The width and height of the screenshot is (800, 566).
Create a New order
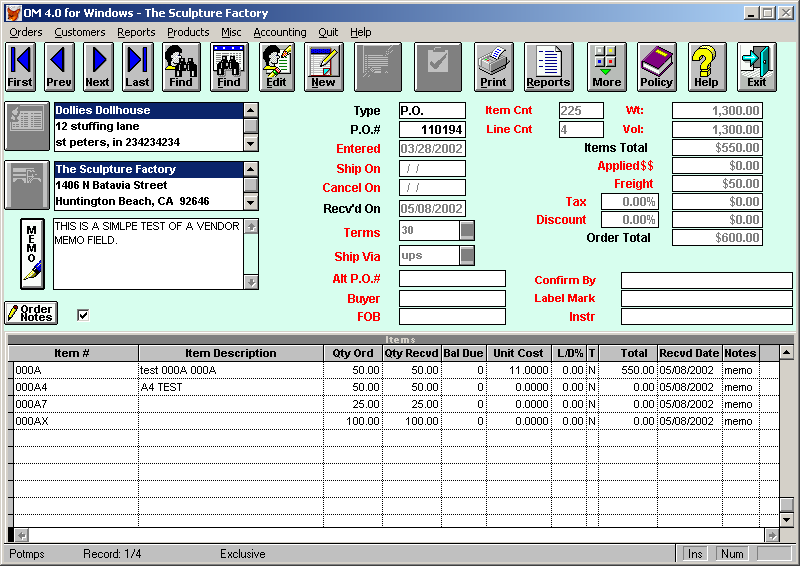coord(323,67)
